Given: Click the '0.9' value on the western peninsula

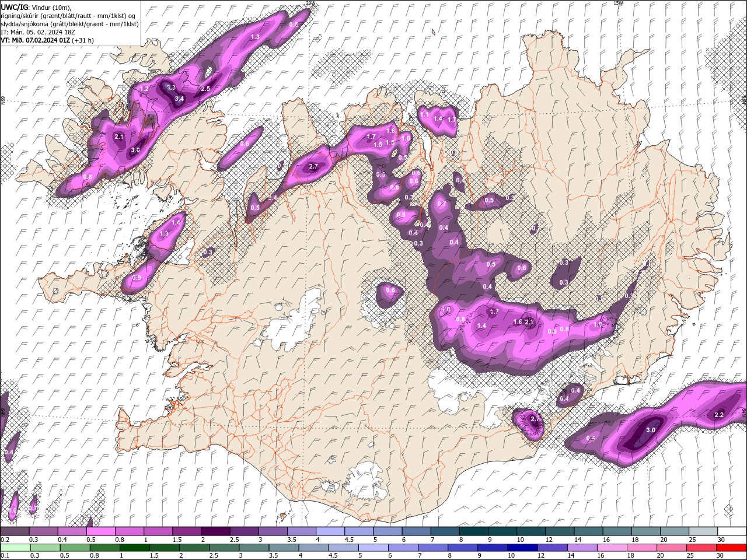Looking at the screenshot, I should (x=137, y=278).
